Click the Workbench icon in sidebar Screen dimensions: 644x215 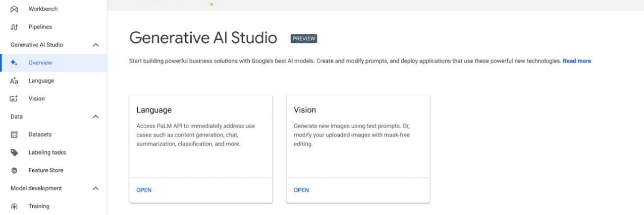[14, 9]
